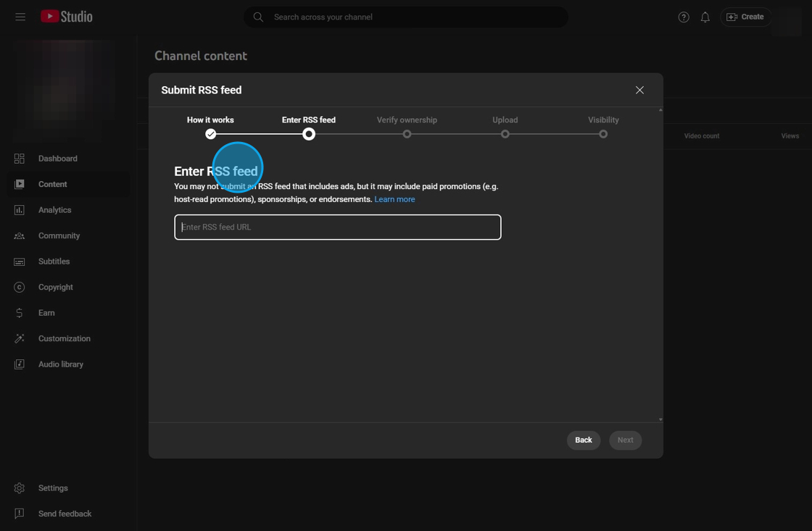Click the Views column header

coord(790,136)
